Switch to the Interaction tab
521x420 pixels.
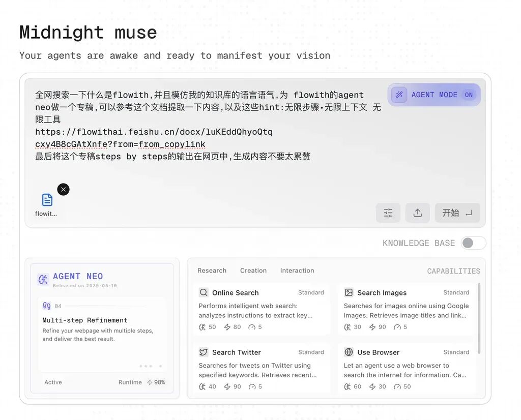pos(297,271)
